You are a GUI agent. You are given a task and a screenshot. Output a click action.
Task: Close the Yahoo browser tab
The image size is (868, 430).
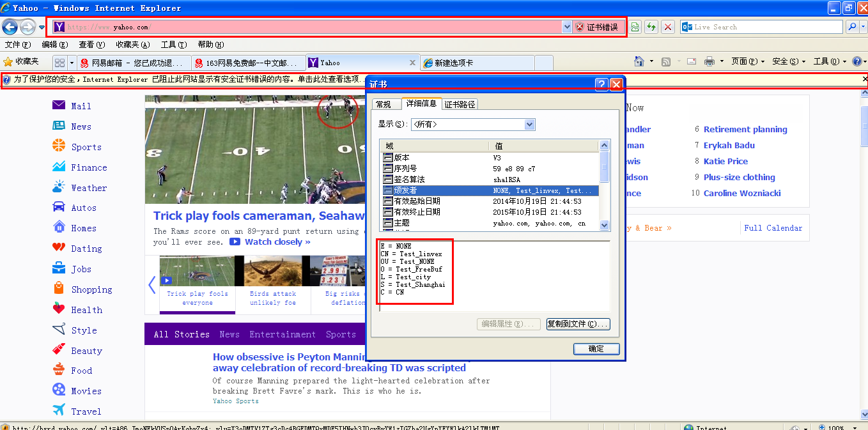point(412,63)
